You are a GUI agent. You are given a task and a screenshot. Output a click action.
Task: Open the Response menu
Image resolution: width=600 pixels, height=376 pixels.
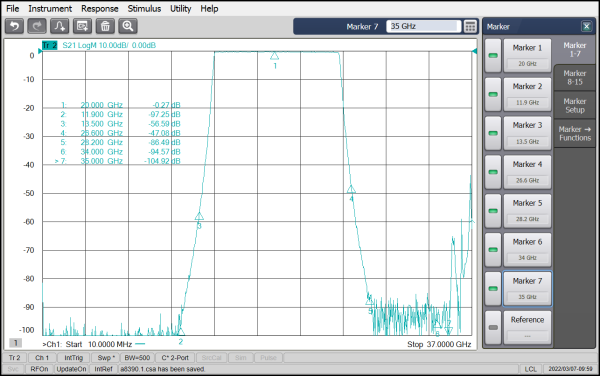(99, 8)
